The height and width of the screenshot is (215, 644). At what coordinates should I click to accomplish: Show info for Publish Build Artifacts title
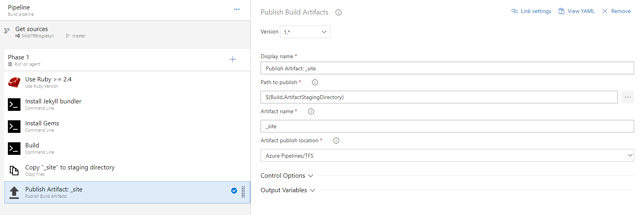click(338, 13)
